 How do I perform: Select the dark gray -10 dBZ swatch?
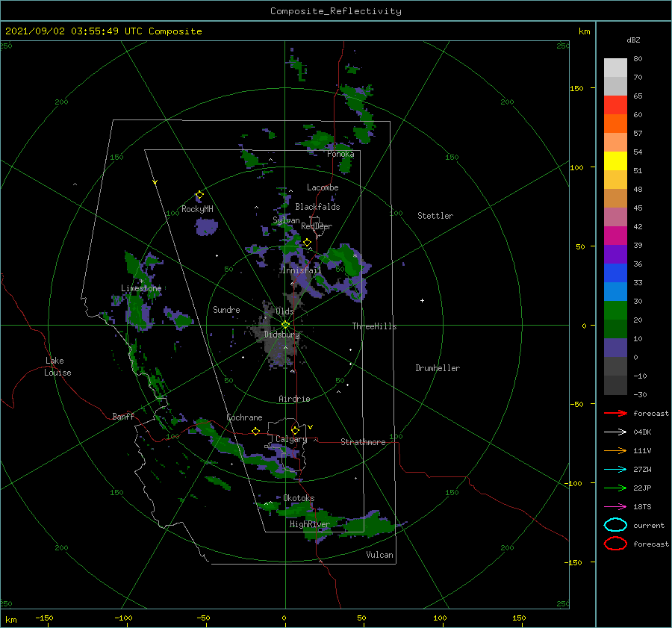(615, 385)
